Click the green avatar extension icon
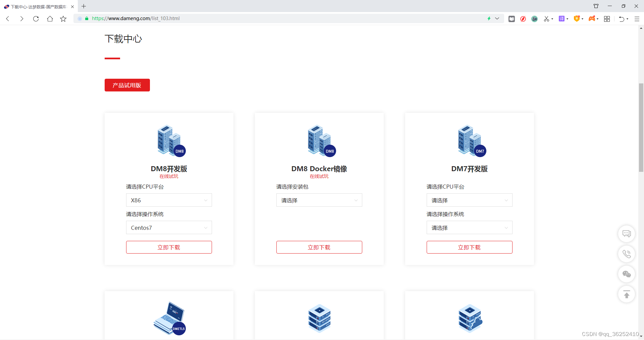The height and width of the screenshot is (340, 644). [534, 19]
